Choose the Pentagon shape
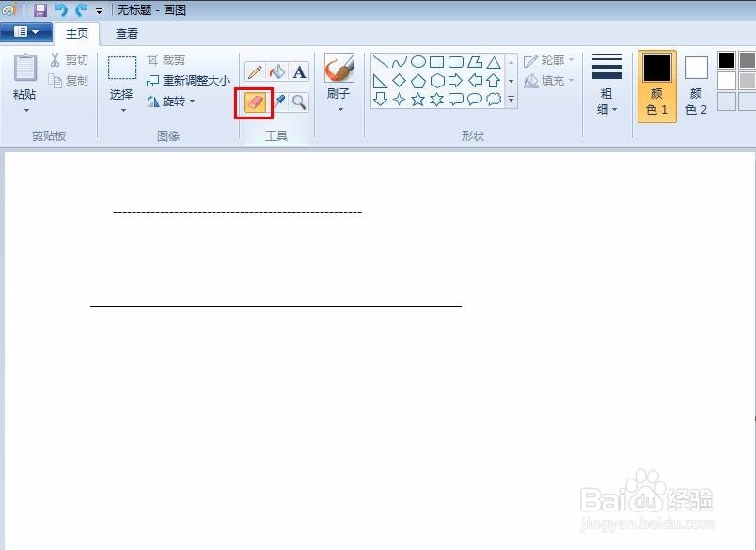Viewport: 756px width, 550px height. [x=418, y=81]
